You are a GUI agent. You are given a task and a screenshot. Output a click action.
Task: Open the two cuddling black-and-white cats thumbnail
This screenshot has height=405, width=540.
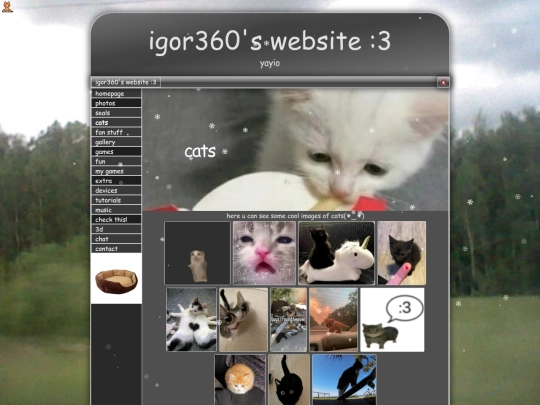point(191,320)
